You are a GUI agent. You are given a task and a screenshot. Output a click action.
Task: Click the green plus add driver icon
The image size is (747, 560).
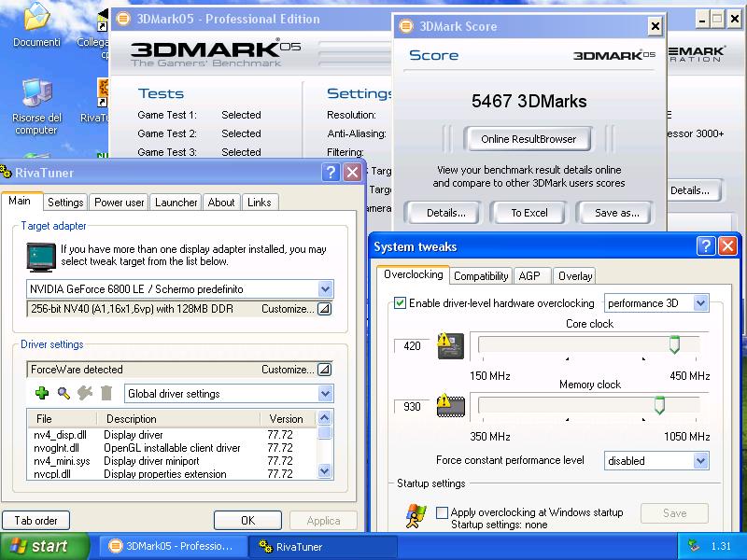tap(42, 393)
